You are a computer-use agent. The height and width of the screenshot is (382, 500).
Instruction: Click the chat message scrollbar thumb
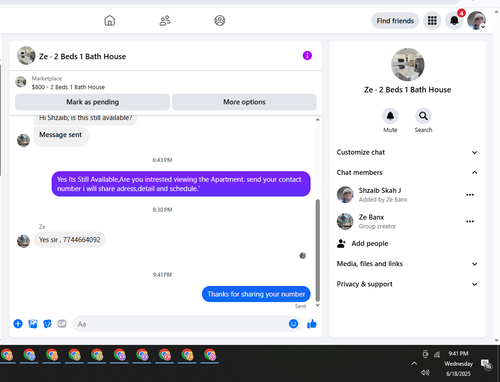pyautogui.click(x=318, y=250)
